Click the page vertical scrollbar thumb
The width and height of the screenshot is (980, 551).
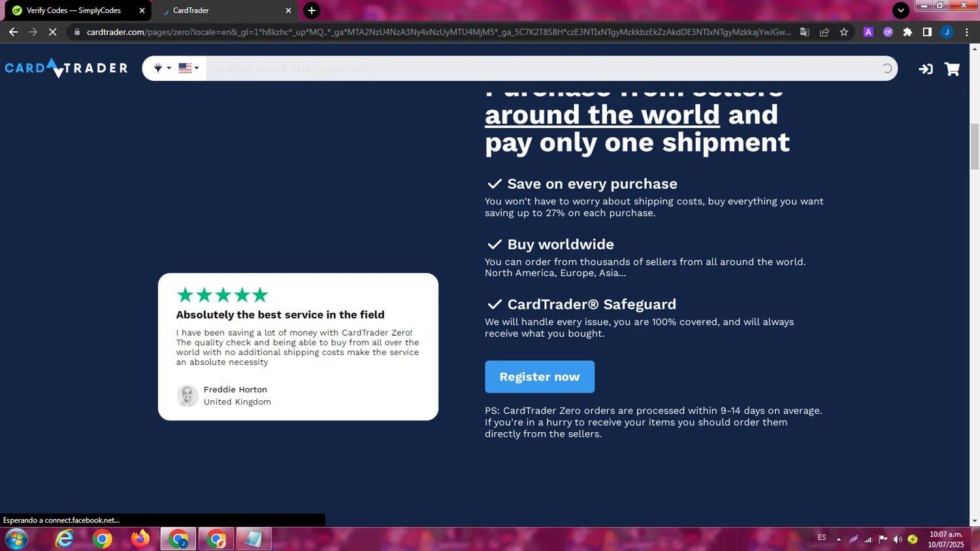point(975,146)
